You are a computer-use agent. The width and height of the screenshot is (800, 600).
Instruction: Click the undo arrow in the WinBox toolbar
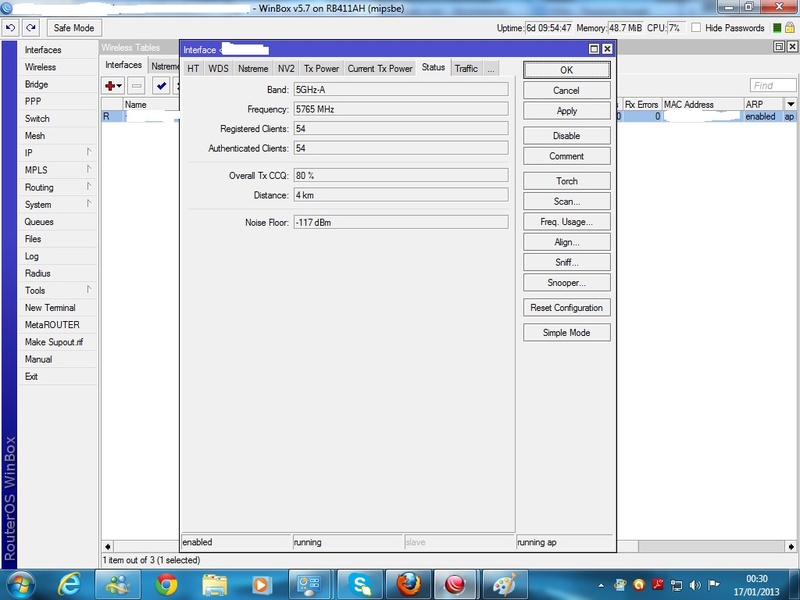10,28
